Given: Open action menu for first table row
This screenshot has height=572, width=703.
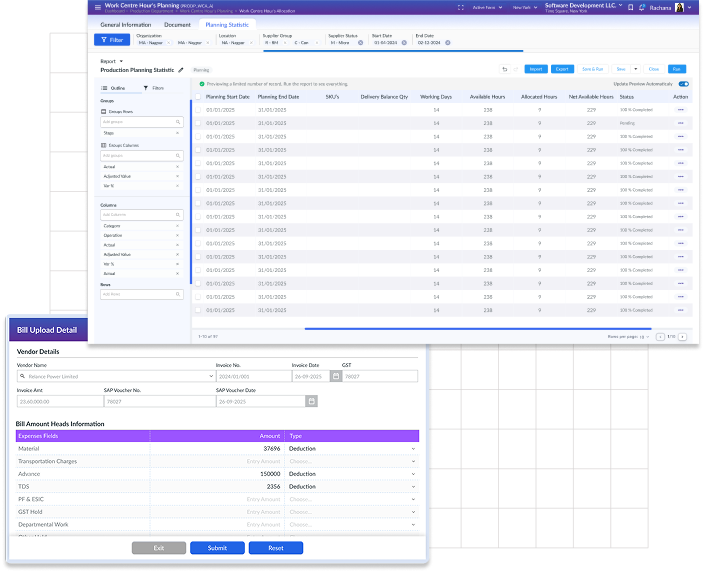Looking at the screenshot, I should (x=681, y=110).
